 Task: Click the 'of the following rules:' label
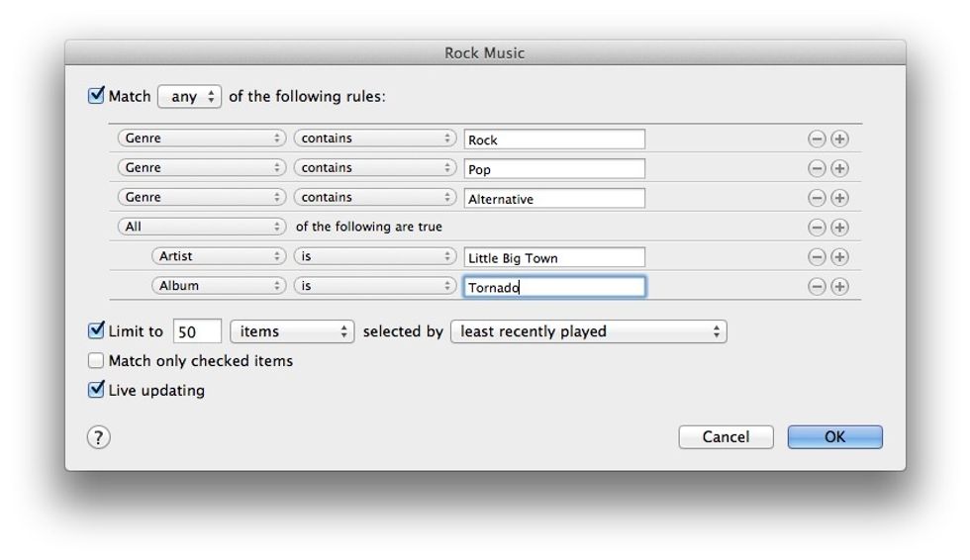(307, 96)
